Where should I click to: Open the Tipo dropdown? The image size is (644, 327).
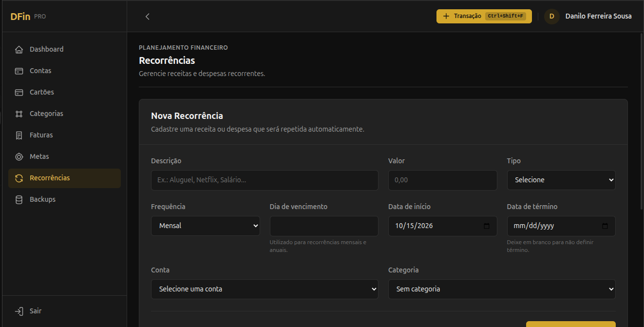click(561, 180)
